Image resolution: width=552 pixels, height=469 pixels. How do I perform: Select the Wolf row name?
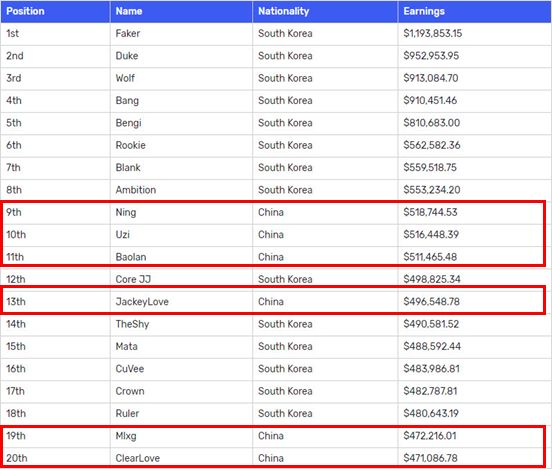125,78
